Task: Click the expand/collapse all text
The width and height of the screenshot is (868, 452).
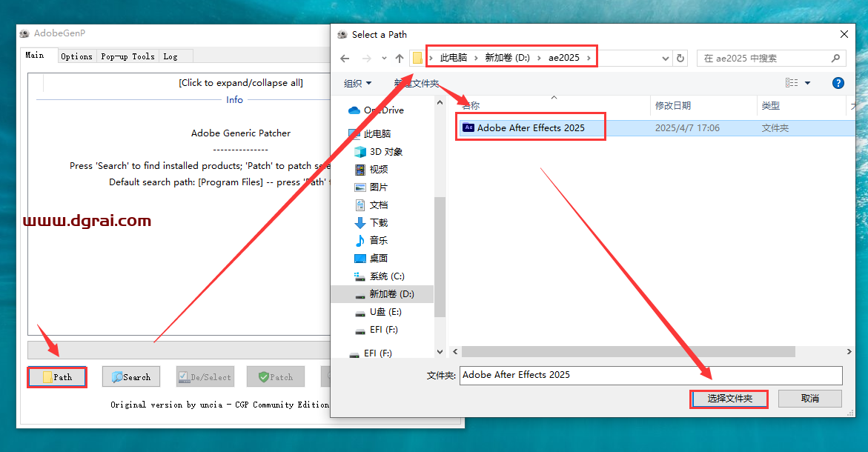Action: click(x=241, y=83)
